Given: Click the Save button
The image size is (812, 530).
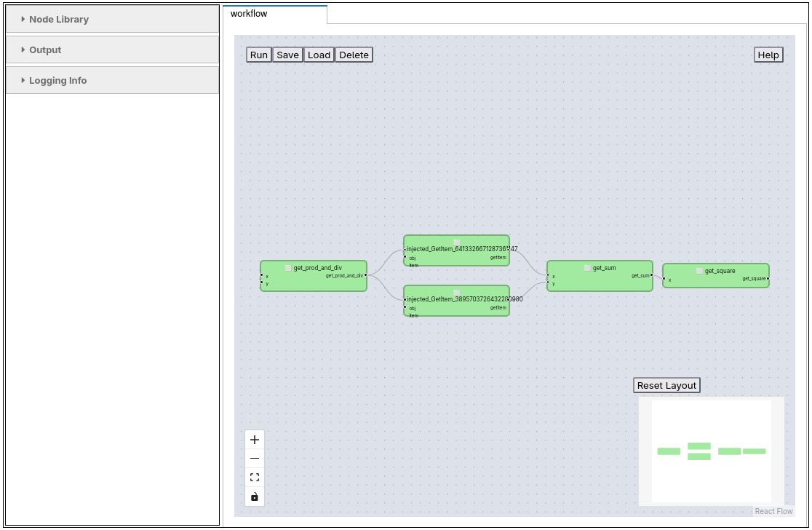Looking at the screenshot, I should click(x=287, y=55).
